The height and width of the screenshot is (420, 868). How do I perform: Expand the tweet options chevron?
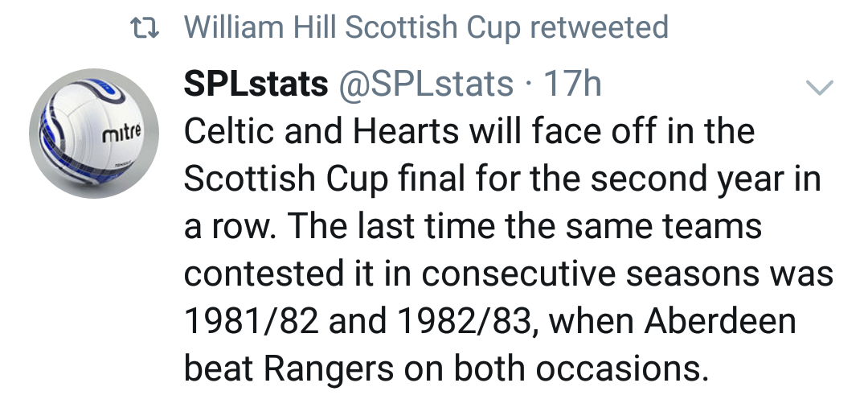[820, 86]
